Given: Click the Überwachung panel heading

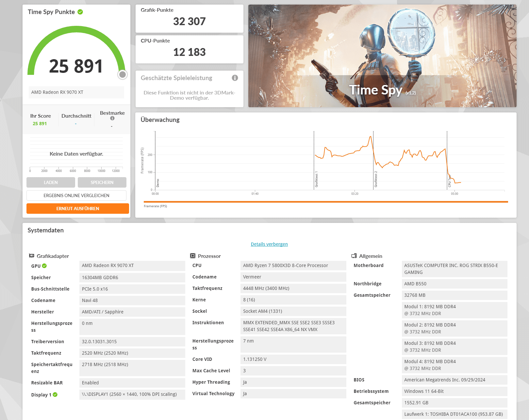Looking at the screenshot, I should [x=160, y=120].
